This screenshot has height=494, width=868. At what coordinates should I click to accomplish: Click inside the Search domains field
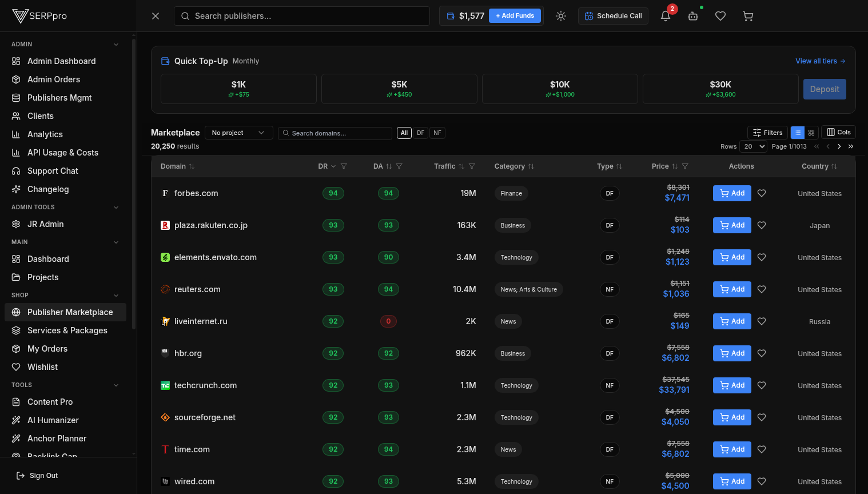coord(335,133)
